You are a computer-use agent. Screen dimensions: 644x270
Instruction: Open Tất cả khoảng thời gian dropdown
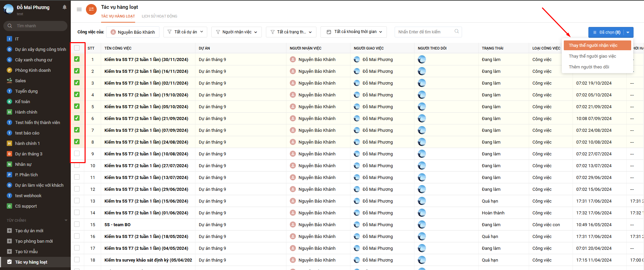coord(354,32)
